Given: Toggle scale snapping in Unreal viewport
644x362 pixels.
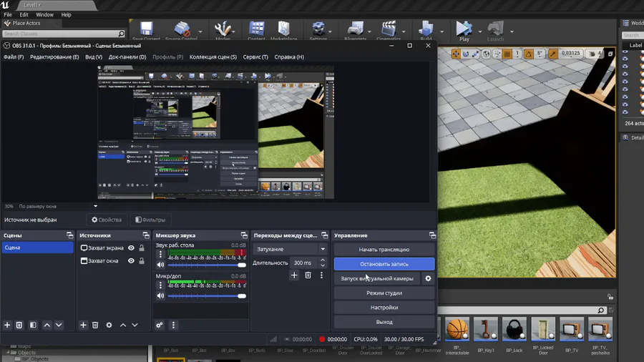Looking at the screenshot, I should point(553,54).
